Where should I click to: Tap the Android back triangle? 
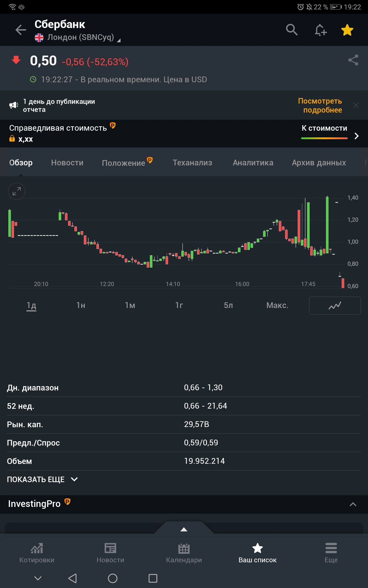coord(72,578)
